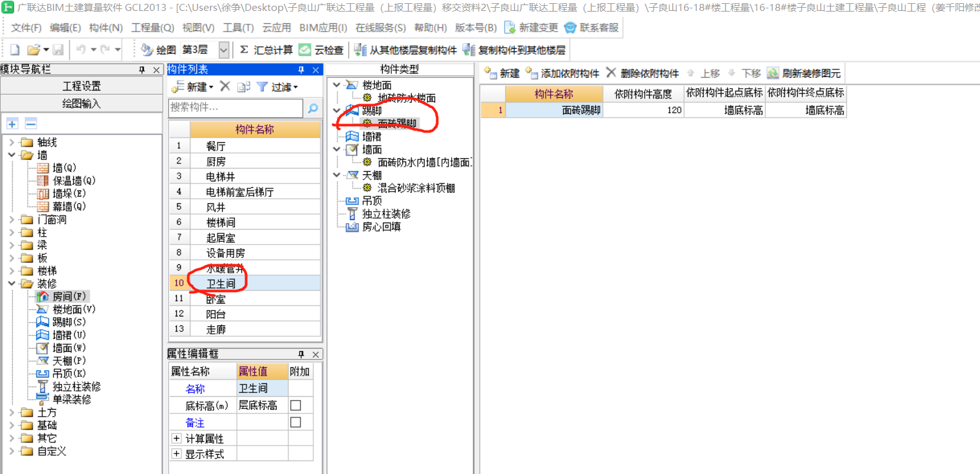This screenshot has width=980, height=474.
Task: Click 刷新装修图元 refresh button
Action: (804, 73)
